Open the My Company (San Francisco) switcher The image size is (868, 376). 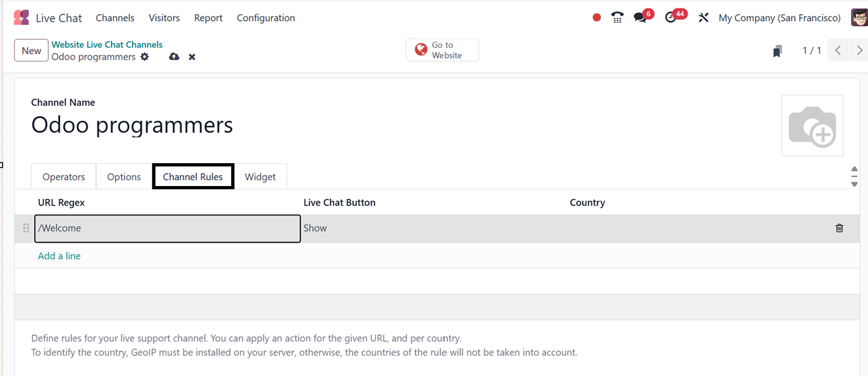pyautogui.click(x=779, y=18)
